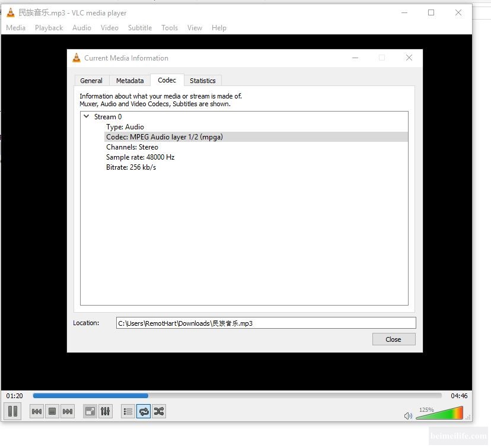The image size is (491, 448).
Task: Toggle random shuffle playback
Action: [x=159, y=411]
